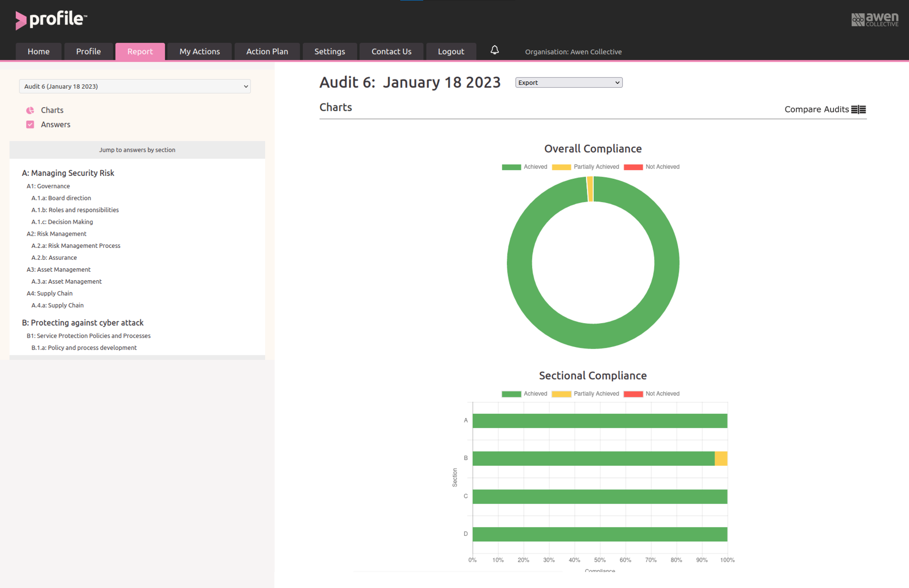Click the Charts pie icon in sidebar
Viewport: 909px width, 588px height.
pyautogui.click(x=30, y=110)
